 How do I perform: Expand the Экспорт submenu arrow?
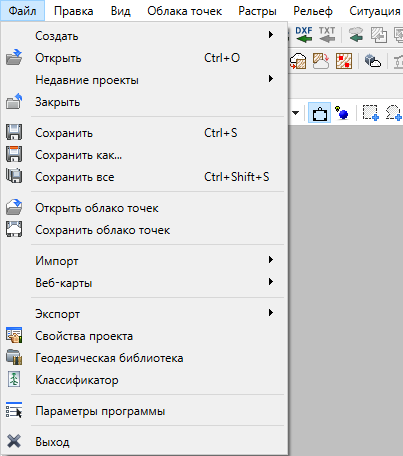tap(271, 313)
